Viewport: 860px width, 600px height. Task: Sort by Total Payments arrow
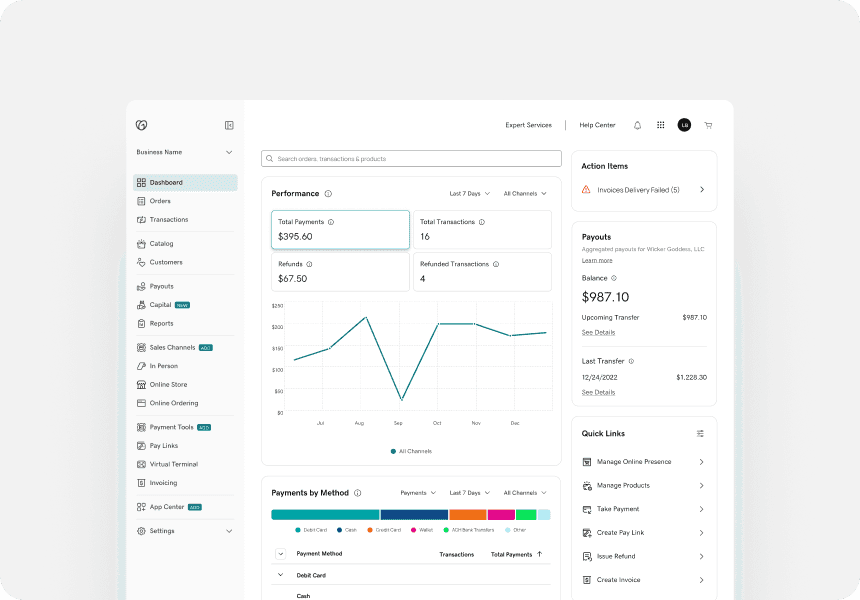click(x=540, y=554)
